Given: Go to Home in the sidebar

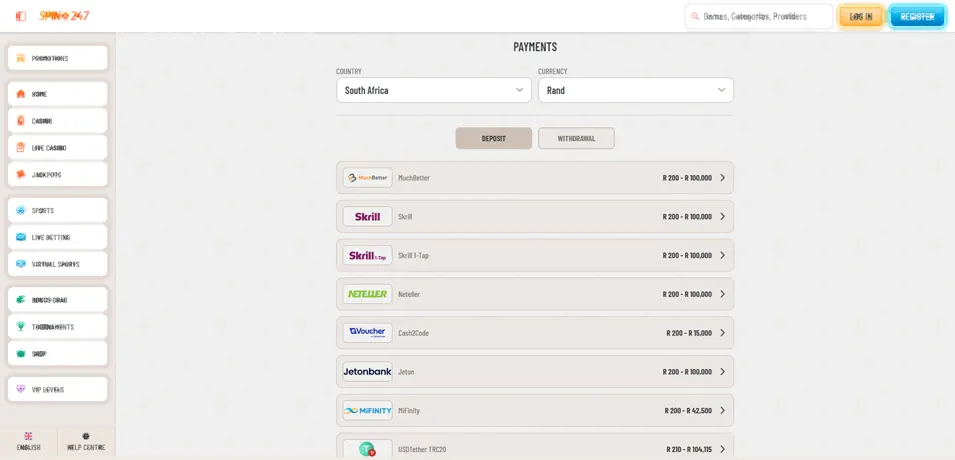Looking at the screenshot, I should coord(57,94).
